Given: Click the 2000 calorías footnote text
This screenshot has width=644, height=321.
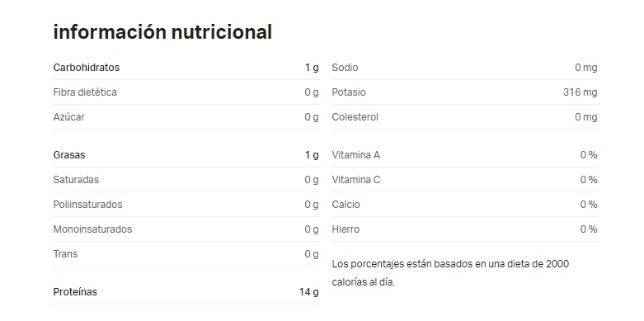Looking at the screenshot, I should 450,273.
